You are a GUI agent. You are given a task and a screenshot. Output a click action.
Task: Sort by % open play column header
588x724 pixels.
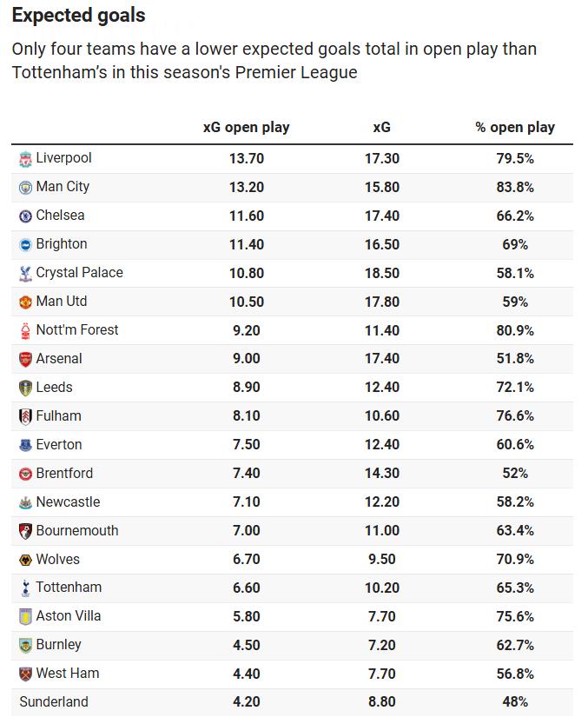[515, 127]
